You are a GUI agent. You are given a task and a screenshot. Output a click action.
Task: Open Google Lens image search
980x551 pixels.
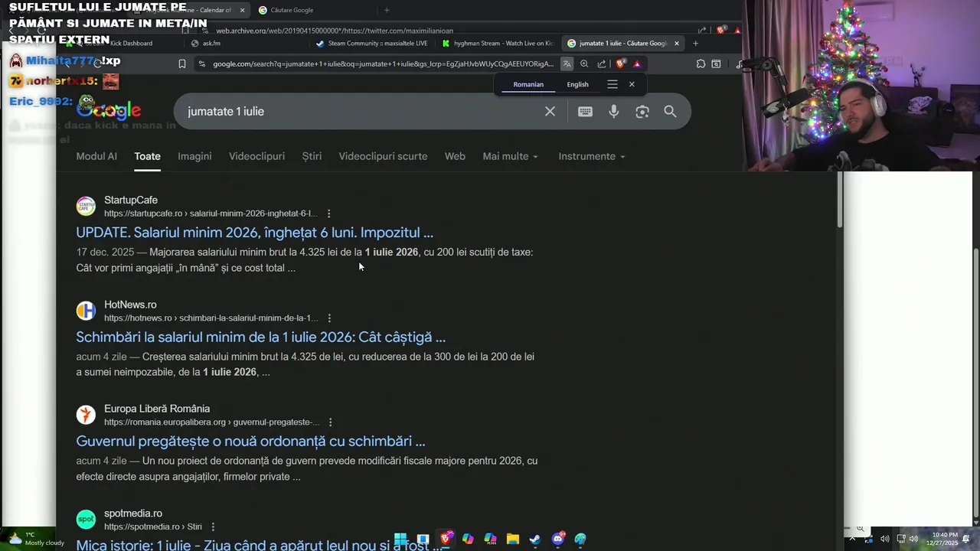[x=642, y=112]
